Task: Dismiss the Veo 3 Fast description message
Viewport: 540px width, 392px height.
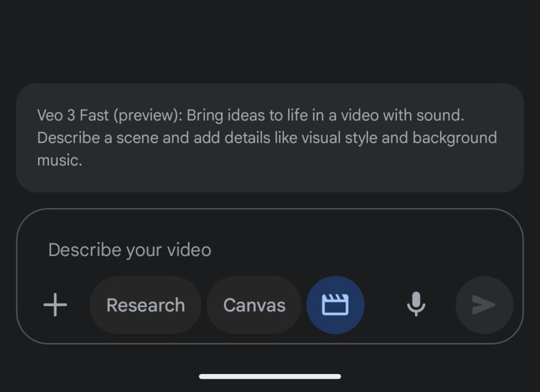Action: (x=270, y=137)
